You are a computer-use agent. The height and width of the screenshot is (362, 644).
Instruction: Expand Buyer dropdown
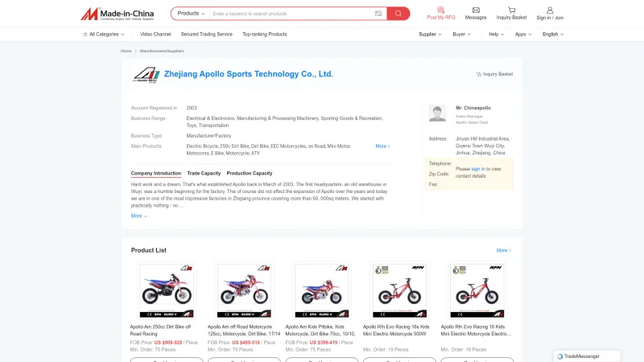(461, 35)
